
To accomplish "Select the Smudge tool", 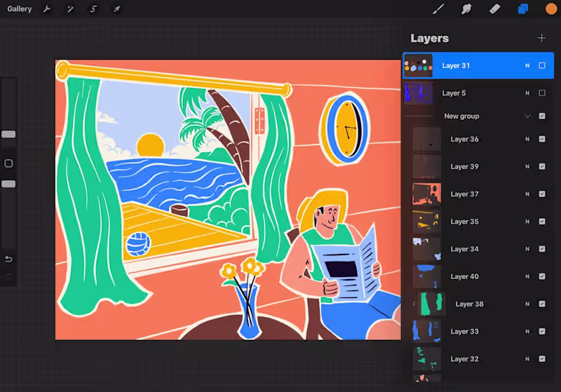I will 466,9.
